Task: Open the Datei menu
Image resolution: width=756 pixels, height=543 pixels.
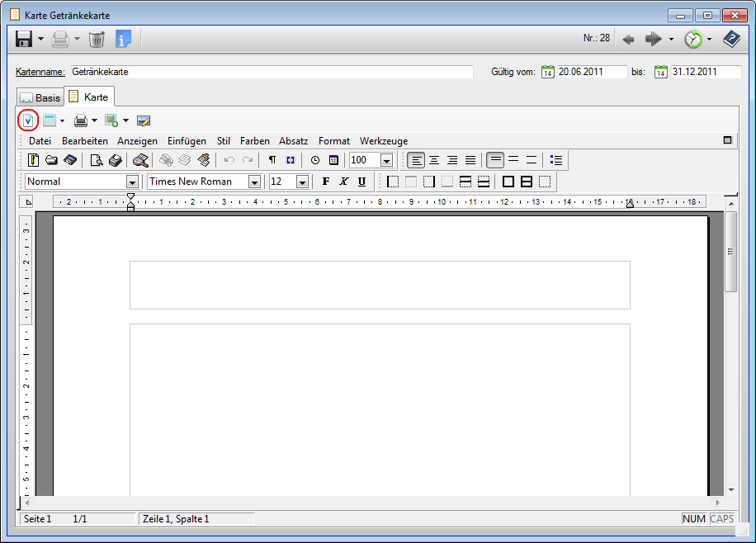Action: click(x=40, y=141)
